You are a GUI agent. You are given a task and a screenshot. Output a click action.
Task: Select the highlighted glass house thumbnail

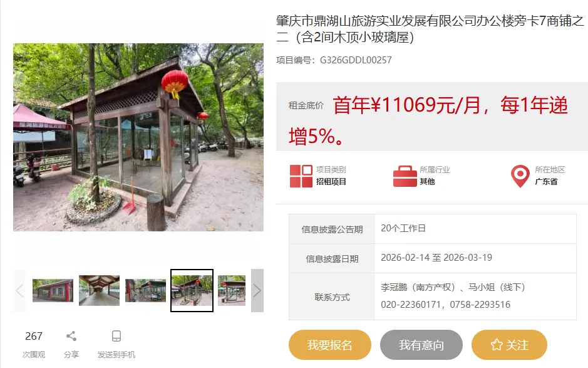click(192, 290)
